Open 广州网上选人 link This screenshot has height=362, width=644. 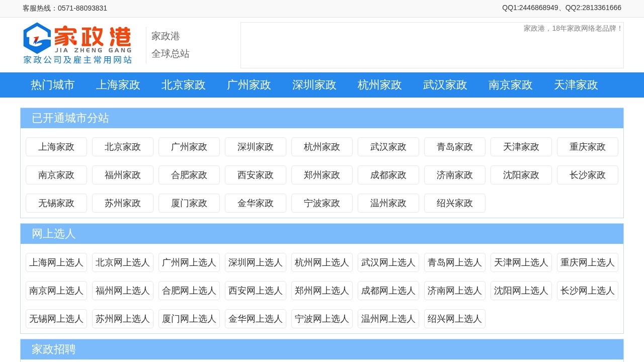coord(189,262)
